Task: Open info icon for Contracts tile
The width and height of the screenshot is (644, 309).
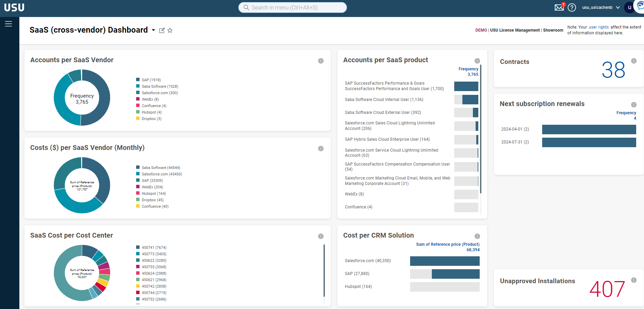Action: [x=634, y=61]
